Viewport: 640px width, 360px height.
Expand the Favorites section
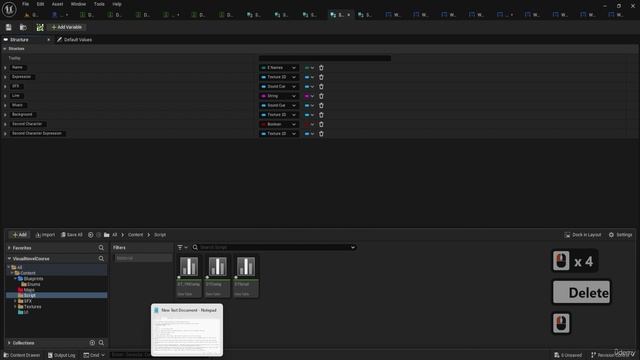pyautogui.click(x=9, y=248)
